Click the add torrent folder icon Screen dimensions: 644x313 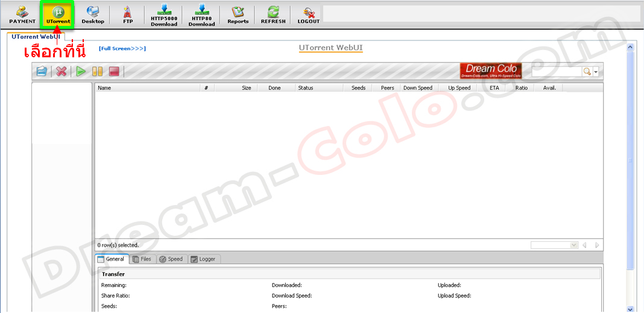coord(42,72)
